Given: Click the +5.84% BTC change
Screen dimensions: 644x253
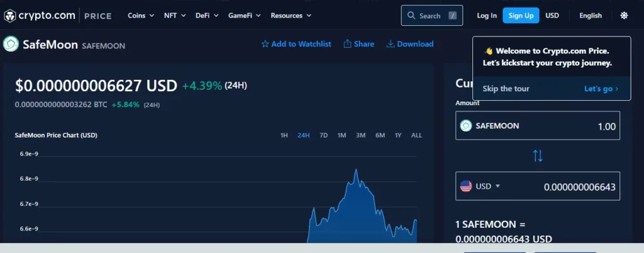Looking at the screenshot, I should pyautogui.click(x=125, y=104).
